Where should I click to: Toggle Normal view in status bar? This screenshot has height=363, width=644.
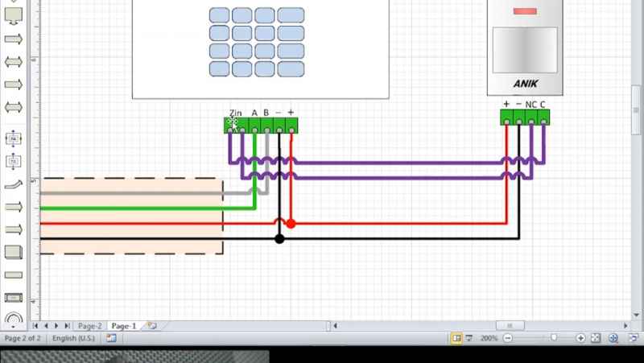click(x=456, y=339)
